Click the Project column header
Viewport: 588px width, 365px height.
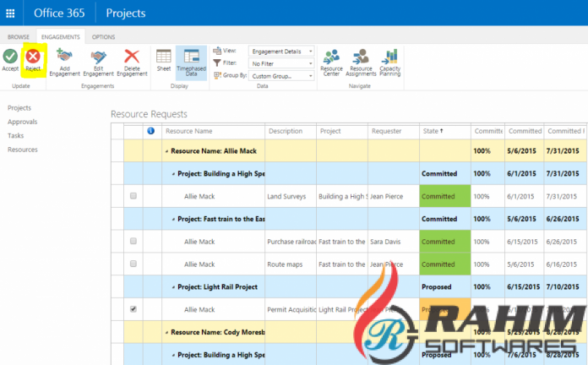330,131
